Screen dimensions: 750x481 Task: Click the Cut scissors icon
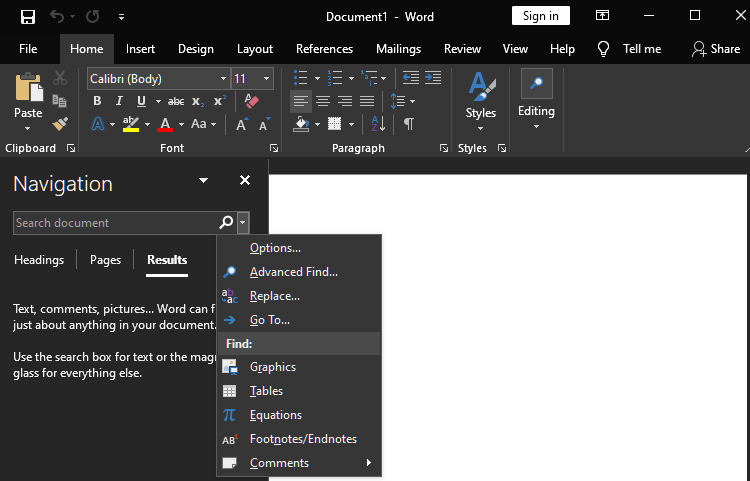pyautogui.click(x=60, y=78)
